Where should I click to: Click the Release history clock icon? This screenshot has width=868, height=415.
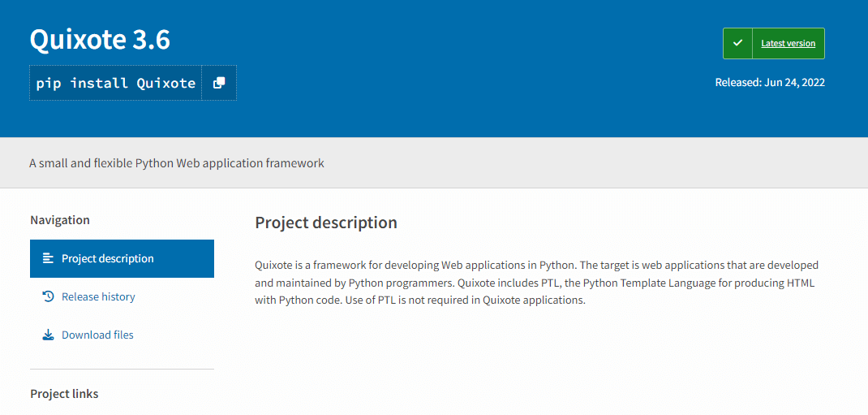48,296
